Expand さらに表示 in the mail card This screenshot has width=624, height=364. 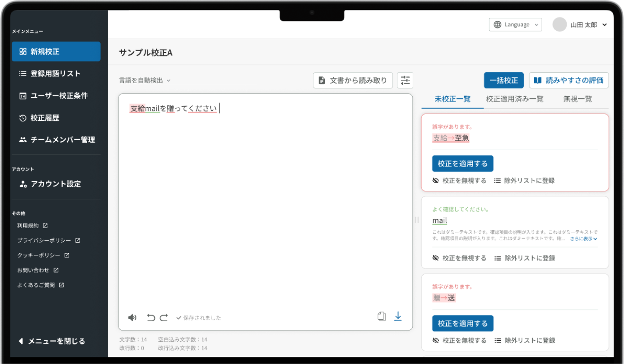[583, 239]
